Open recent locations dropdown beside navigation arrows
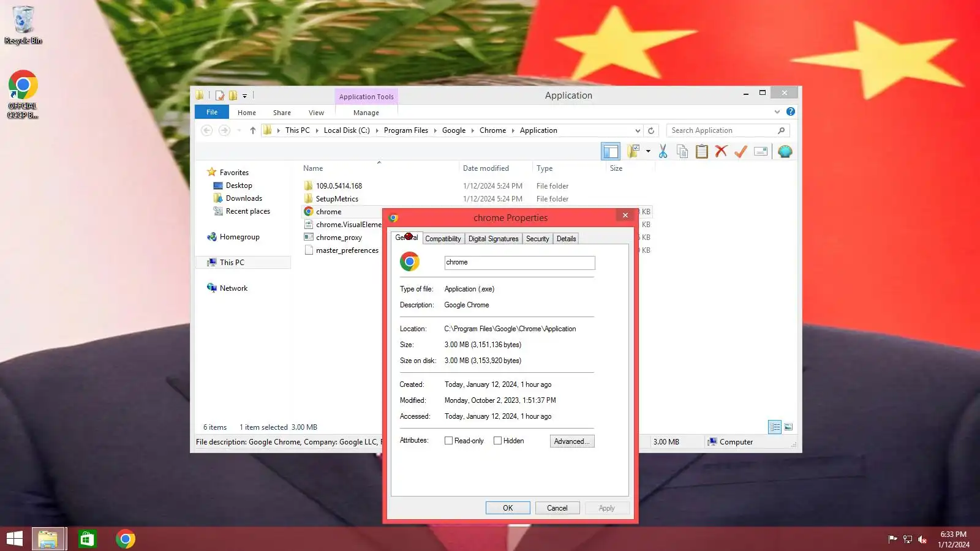 pyautogui.click(x=239, y=130)
